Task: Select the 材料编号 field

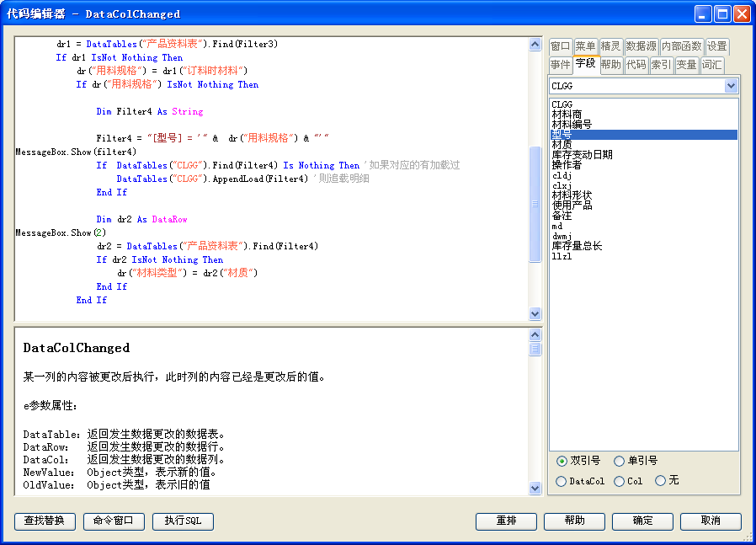Action: point(644,125)
